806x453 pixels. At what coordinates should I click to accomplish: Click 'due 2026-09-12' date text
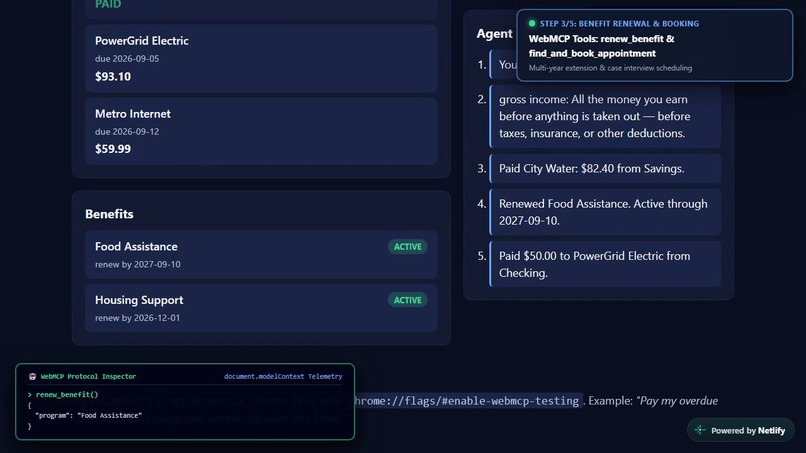(127, 132)
